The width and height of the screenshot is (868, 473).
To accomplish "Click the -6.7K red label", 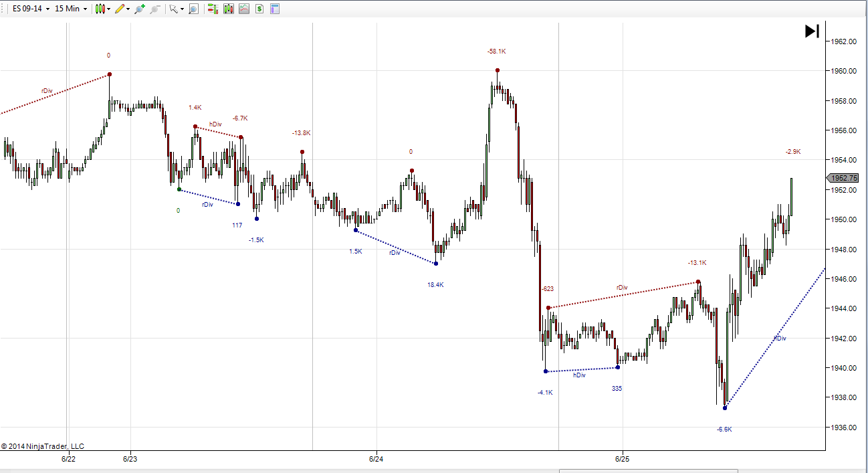I will pos(240,118).
